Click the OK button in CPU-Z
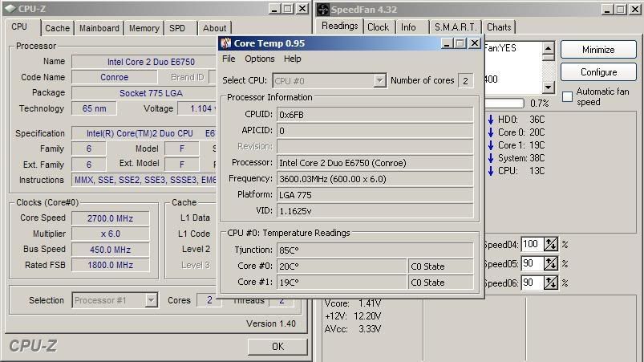The height and width of the screenshot is (362, 644). pos(277,347)
